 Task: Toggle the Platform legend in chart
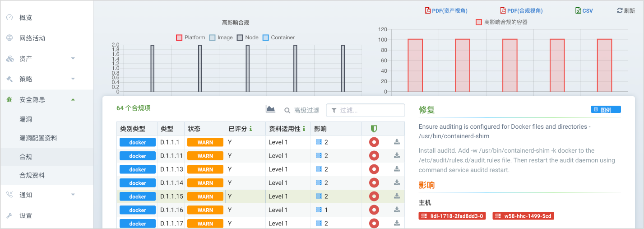[179, 37]
